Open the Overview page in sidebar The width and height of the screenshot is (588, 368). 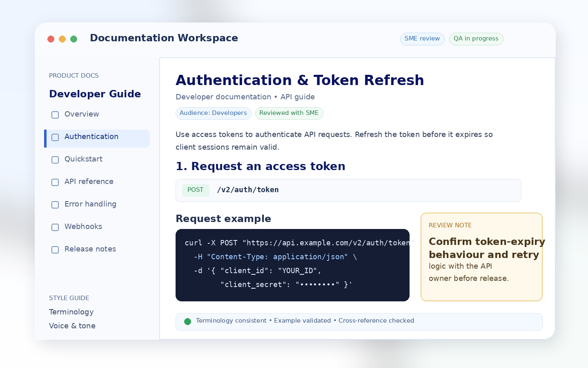point(82,114)
